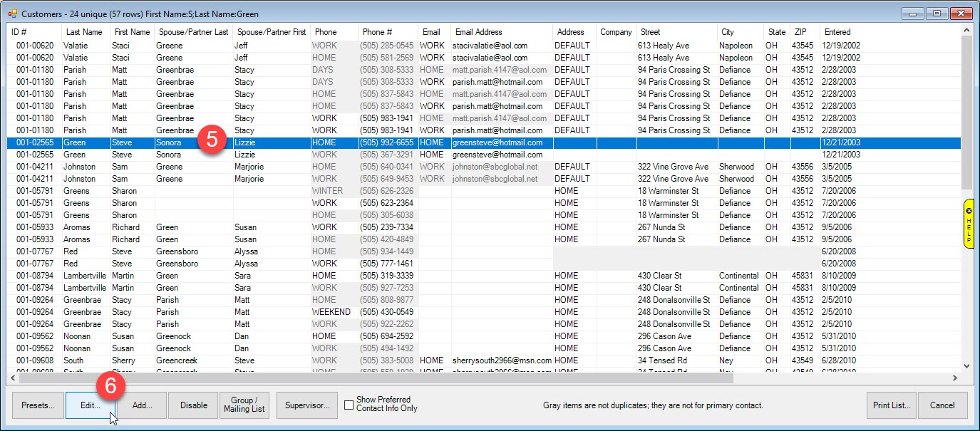Open the Presets dialog
This screenshot has width=980, height=431.
38,405
